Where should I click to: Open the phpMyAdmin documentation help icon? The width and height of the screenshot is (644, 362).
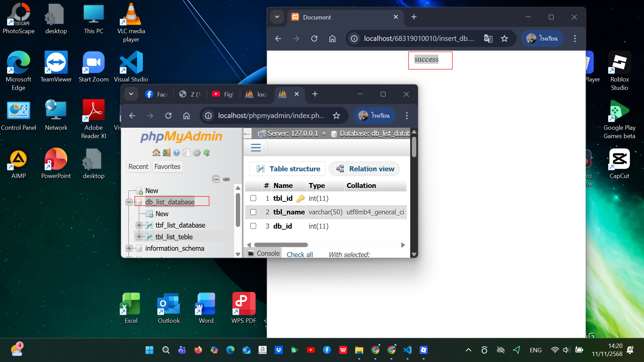point(176,153)
